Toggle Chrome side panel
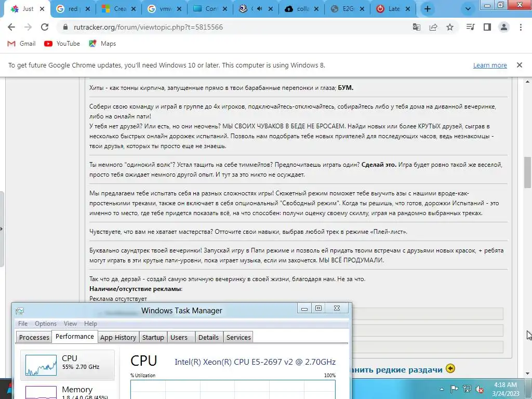This screenshot has width=532, height=399. click(x=487, y=27)
